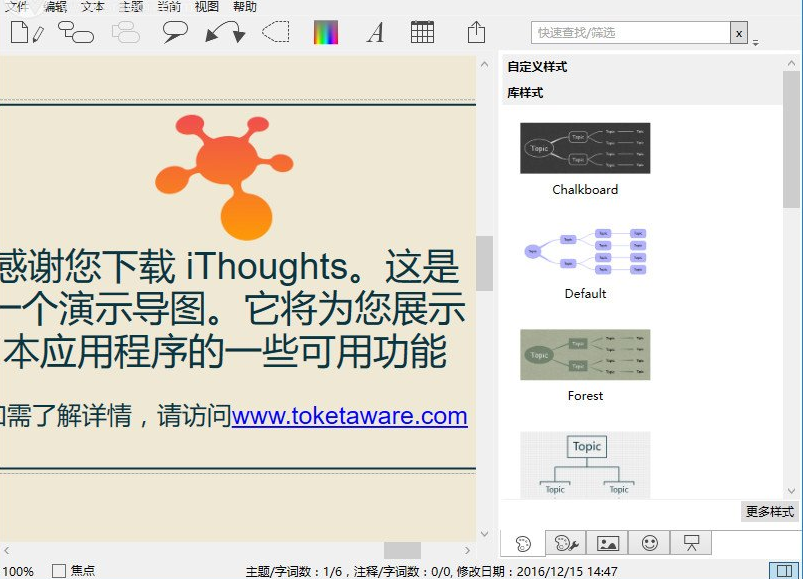Open the rainbow color picker
This screenshot has height=579, width=806.
coord(326,32)
